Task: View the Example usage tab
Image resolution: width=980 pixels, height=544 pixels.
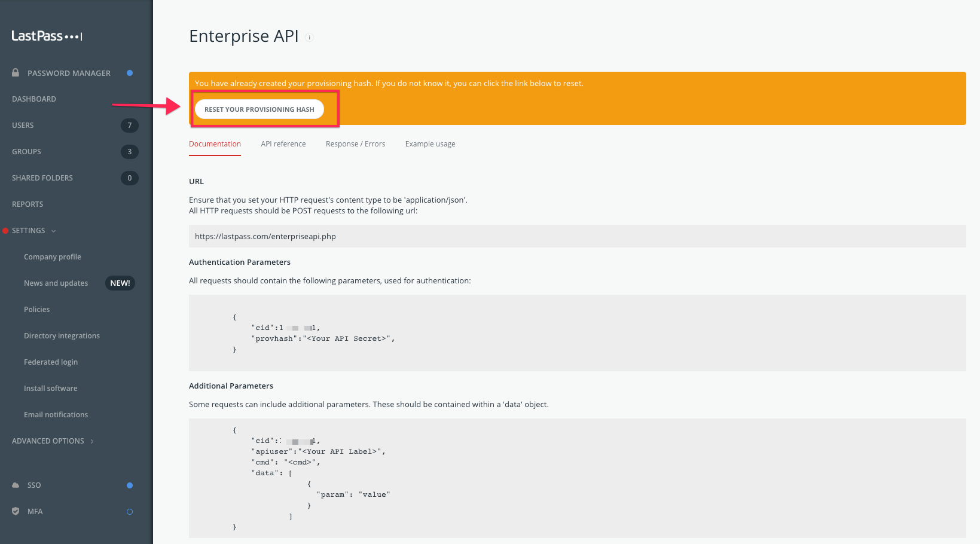Action: point(430,143)
